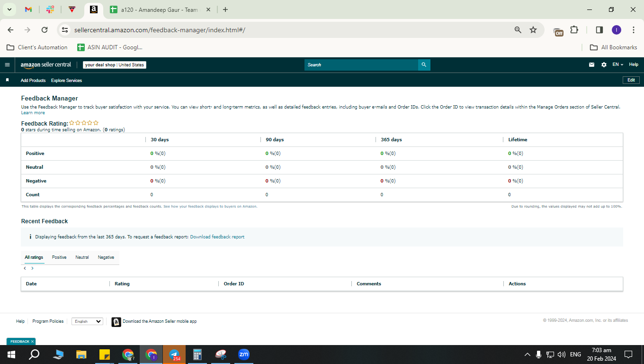Select the Negative ratings tab
This screenshot has width=644, height=364.
click(x=106, y=257)
